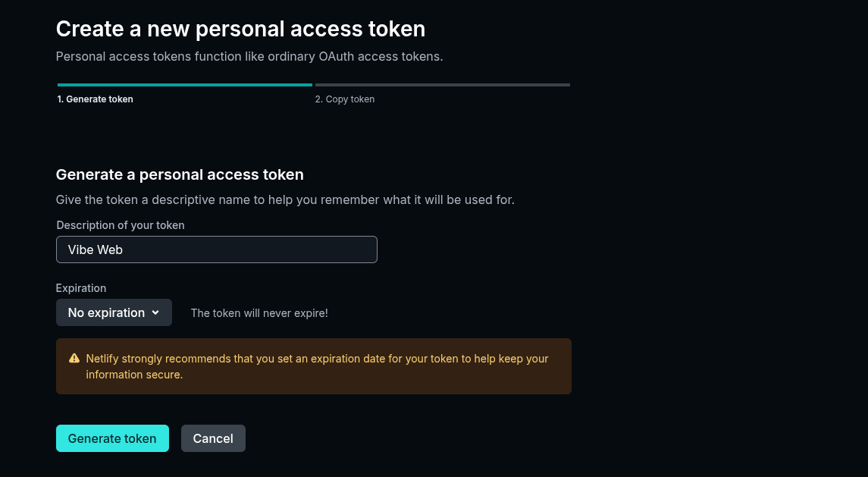Click the 'Expiration' field label
868x477 pixels.
(81, 288)
